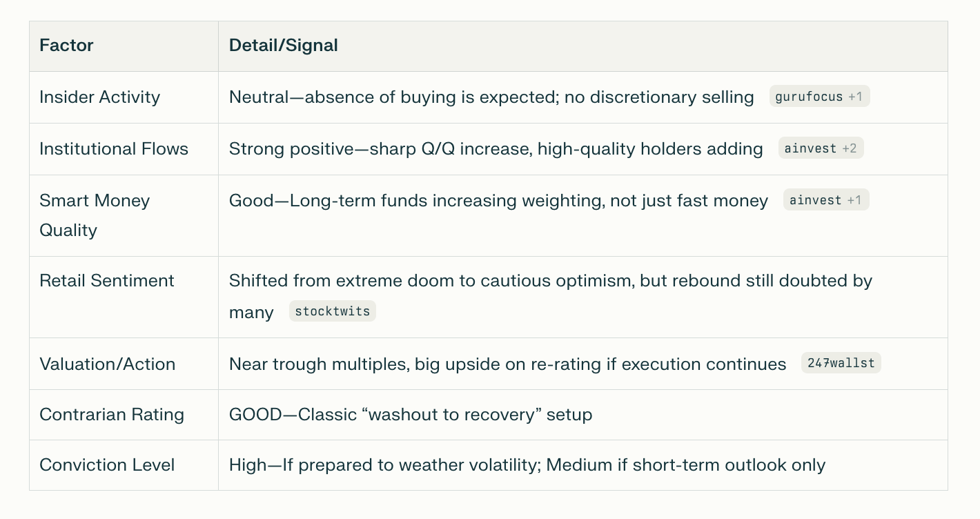Viewport: 980px width, 519px height.
Task: Select the Conviction Level row label
Action: click(x=107, y=464)
